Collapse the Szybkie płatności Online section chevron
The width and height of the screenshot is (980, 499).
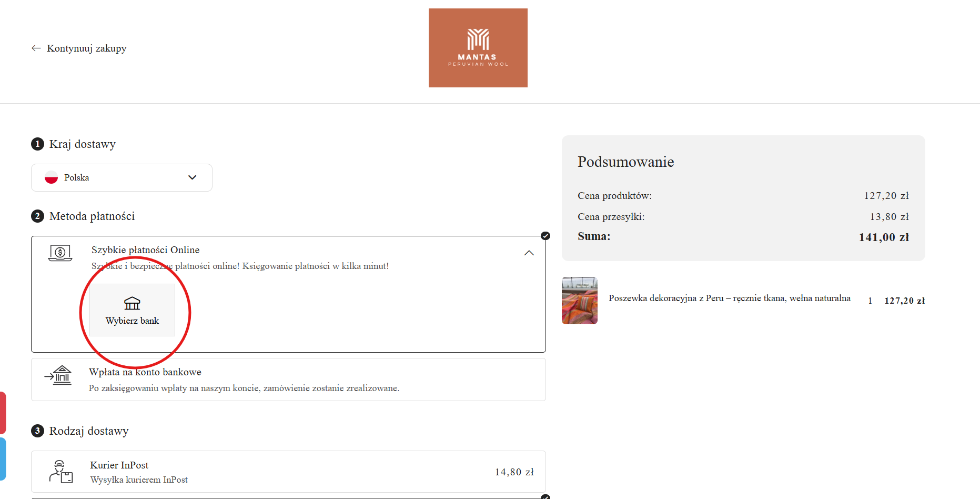pyautogui.click(x=529, y=253)
